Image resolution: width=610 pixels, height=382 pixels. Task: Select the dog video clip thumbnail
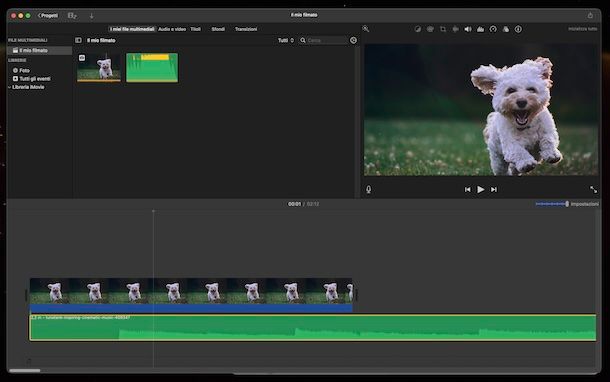99,67
